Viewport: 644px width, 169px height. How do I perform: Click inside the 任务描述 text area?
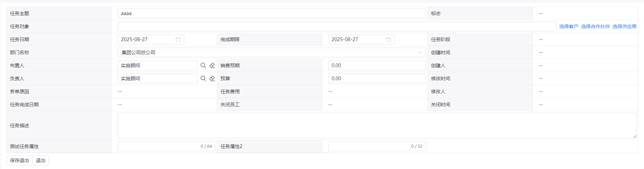pos(377,125)
